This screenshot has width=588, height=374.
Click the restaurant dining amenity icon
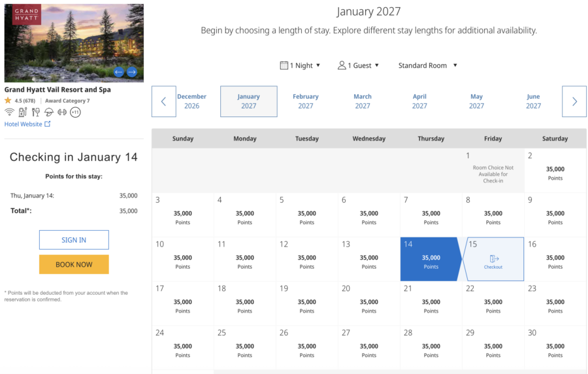36,112
